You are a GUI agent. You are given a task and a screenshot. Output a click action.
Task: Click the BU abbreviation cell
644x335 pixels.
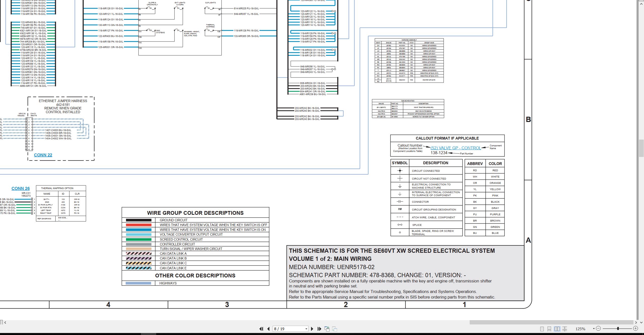click(x=475, y=233)
